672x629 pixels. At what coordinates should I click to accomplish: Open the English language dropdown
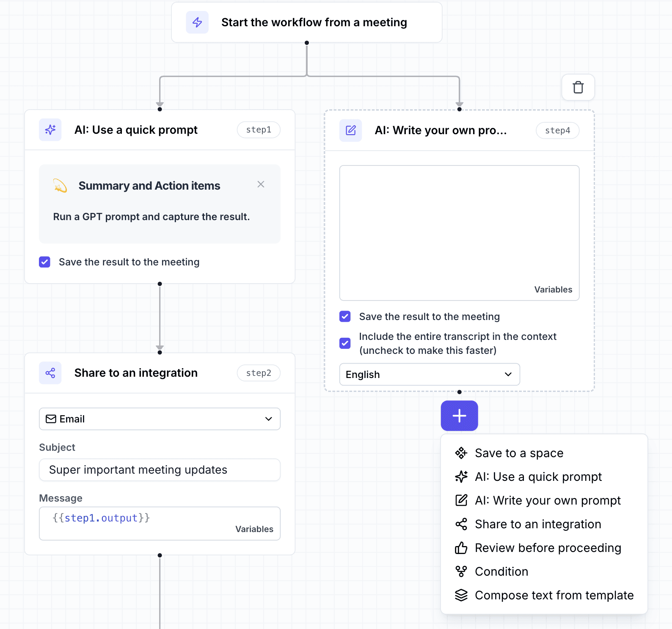pos(430,375)
